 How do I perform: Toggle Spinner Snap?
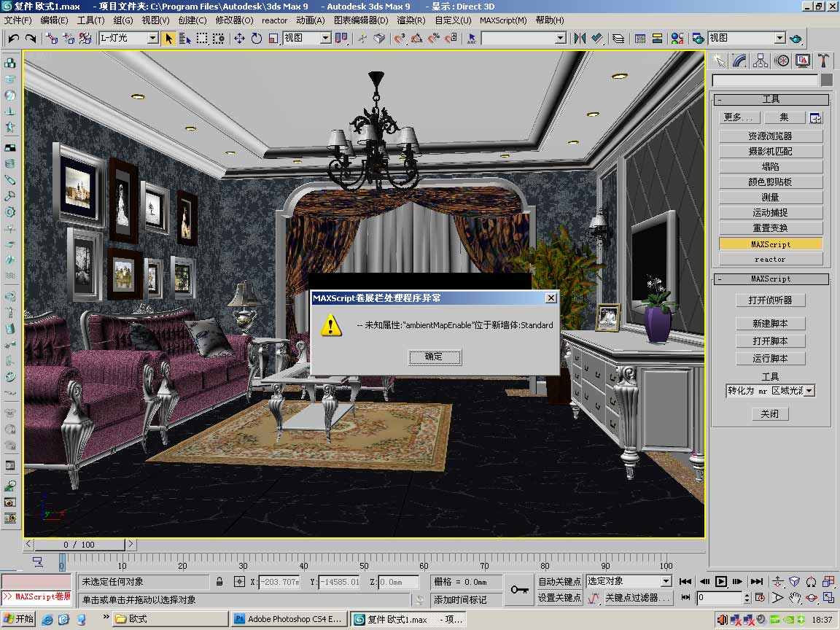pos(451,38)
